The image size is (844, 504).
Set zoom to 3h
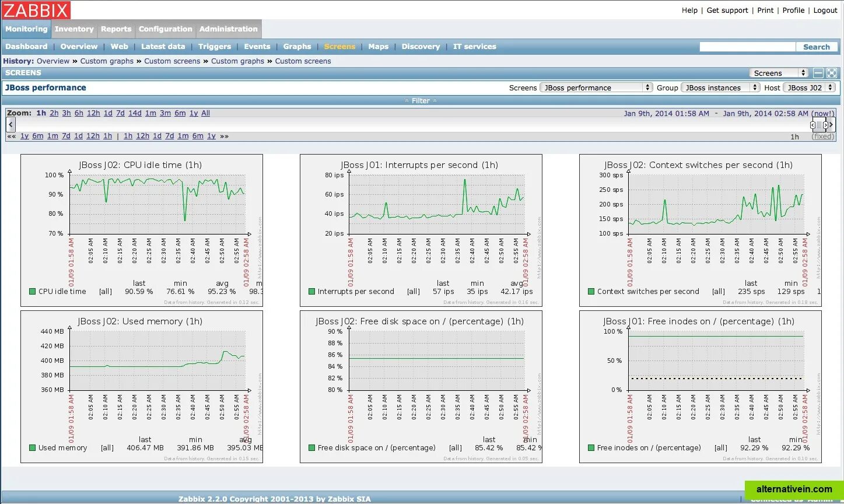[x=66, y=113]
